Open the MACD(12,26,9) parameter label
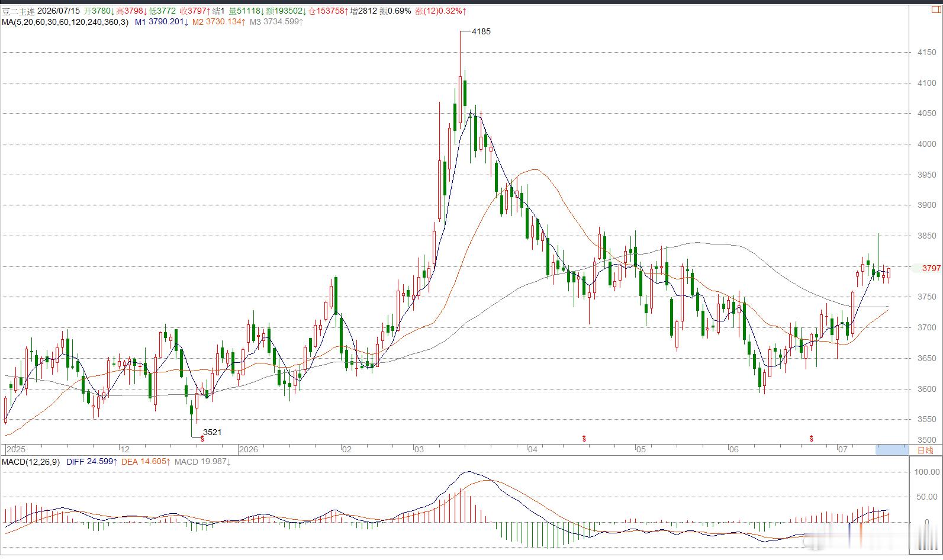 [31, 461]
